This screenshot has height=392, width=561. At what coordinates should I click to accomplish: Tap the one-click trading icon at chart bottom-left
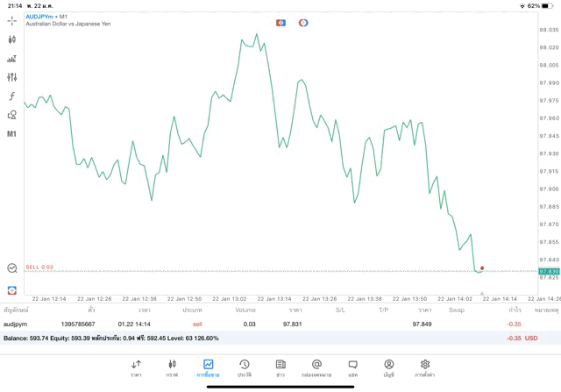[12, 289]
